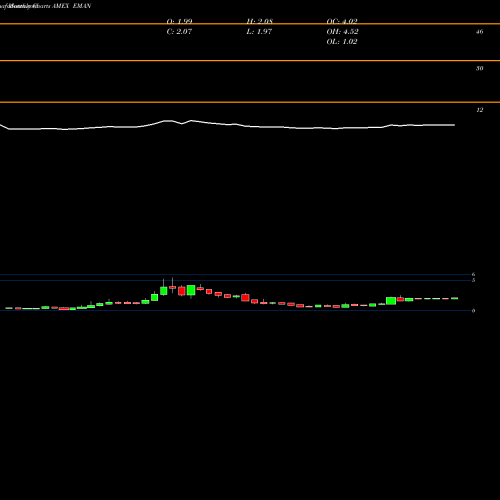
Task: Select the 30 axis label
Action: click(480, 68)
